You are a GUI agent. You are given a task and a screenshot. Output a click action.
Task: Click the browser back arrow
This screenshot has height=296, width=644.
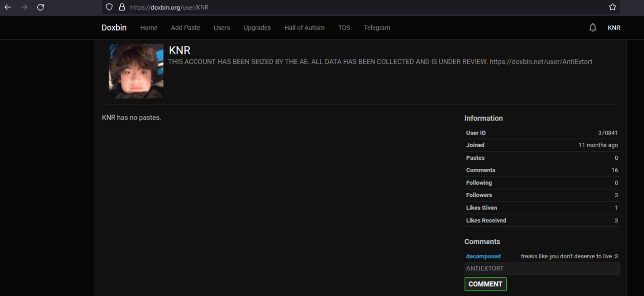tap(8, 7)
